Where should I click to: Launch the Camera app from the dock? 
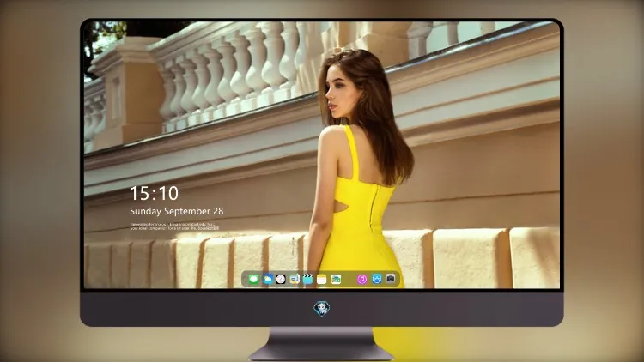(391, 279)
